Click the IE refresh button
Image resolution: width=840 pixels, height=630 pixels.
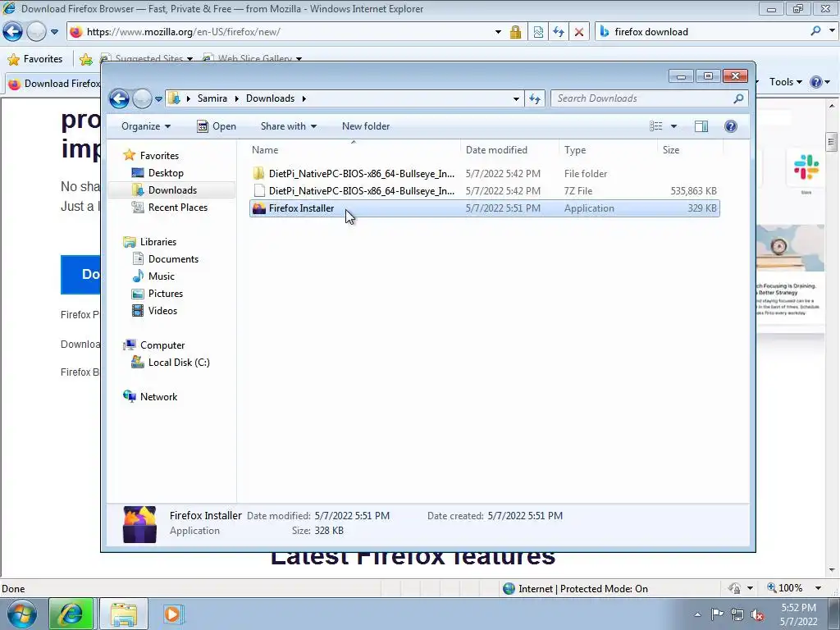pyautogui.click(x=558, y=32)
